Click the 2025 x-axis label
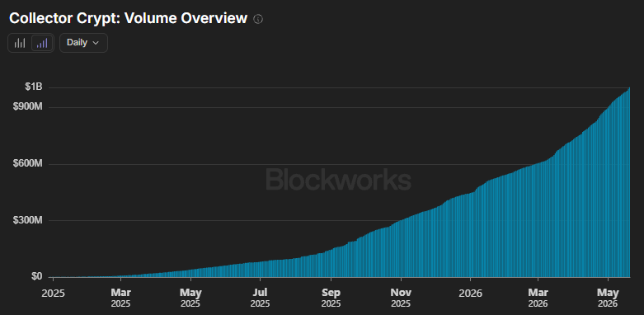The image size is (644, 315). [54, 294]
